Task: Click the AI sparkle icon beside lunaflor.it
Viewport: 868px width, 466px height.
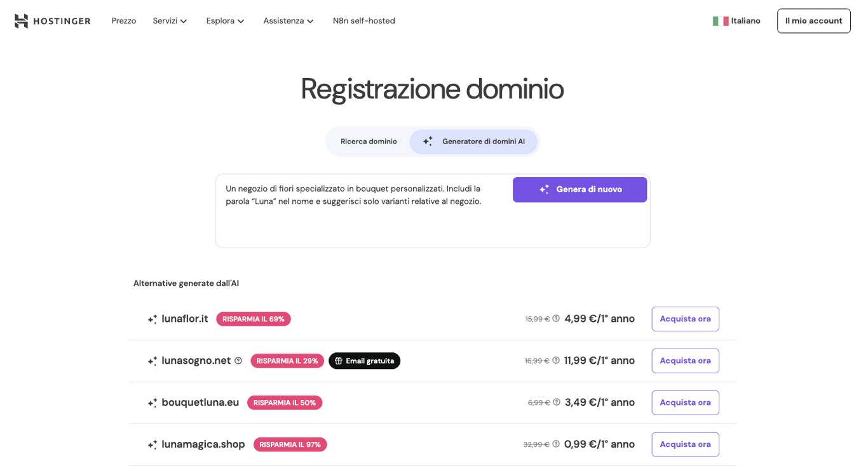Action: (152, 319)
